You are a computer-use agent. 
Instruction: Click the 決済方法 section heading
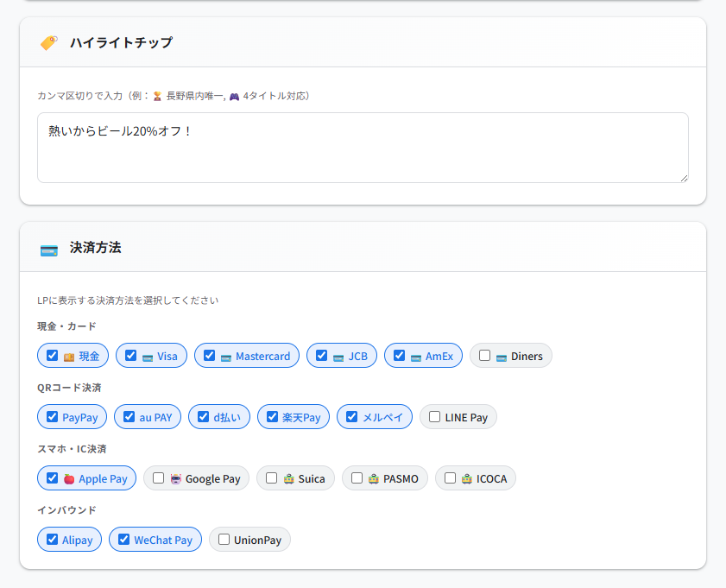coord(95,248)
